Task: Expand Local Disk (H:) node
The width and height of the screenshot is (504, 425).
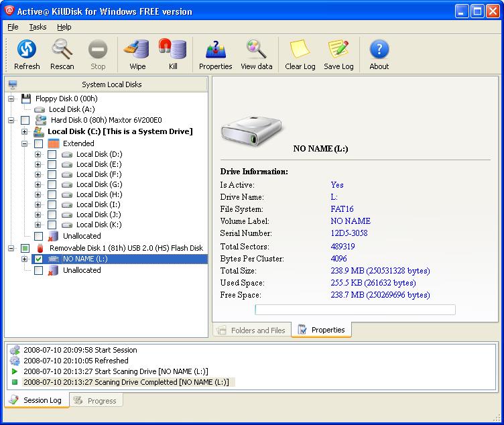Action: tap(38, 195)
